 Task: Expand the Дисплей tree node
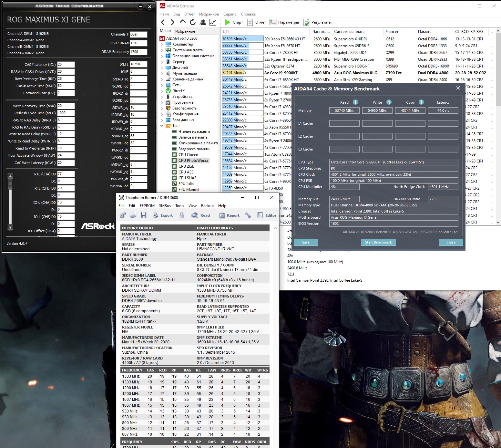162,68
